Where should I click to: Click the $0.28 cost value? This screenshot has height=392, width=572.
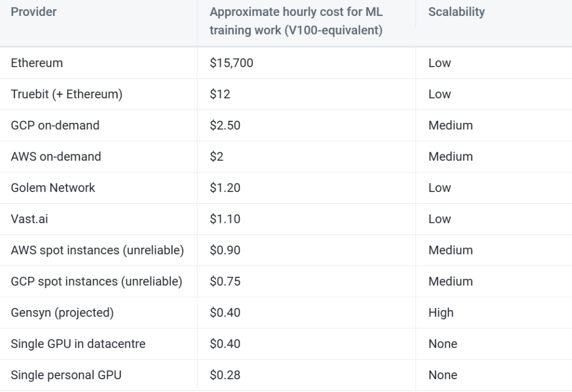[x=225, y=375]
